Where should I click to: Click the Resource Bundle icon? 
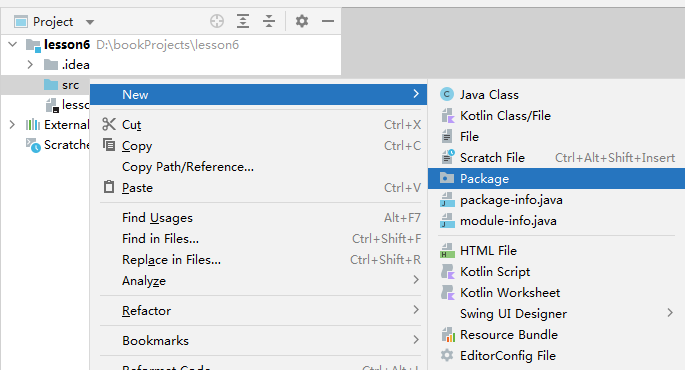pos(447,335)
